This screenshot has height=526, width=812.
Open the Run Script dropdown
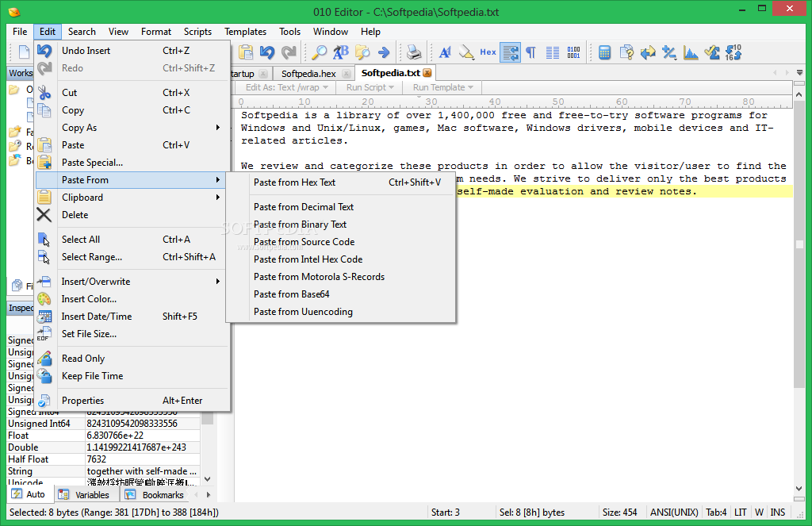370,87
